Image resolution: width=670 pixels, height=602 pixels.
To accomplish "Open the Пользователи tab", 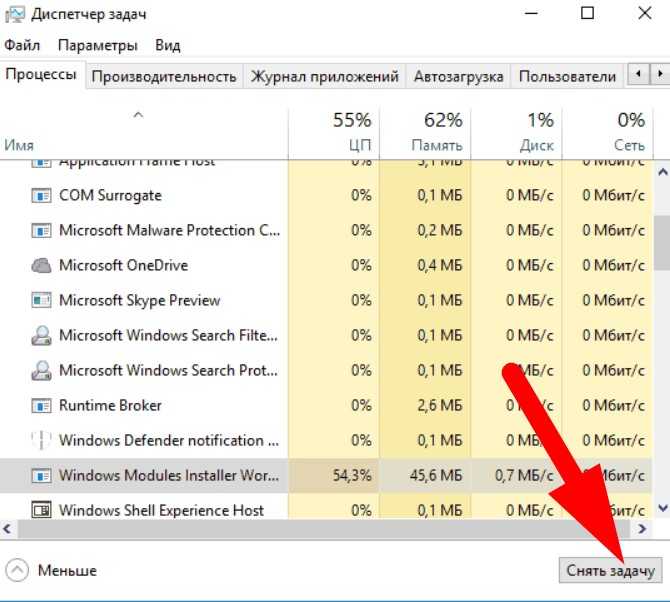I will (567, 77).
